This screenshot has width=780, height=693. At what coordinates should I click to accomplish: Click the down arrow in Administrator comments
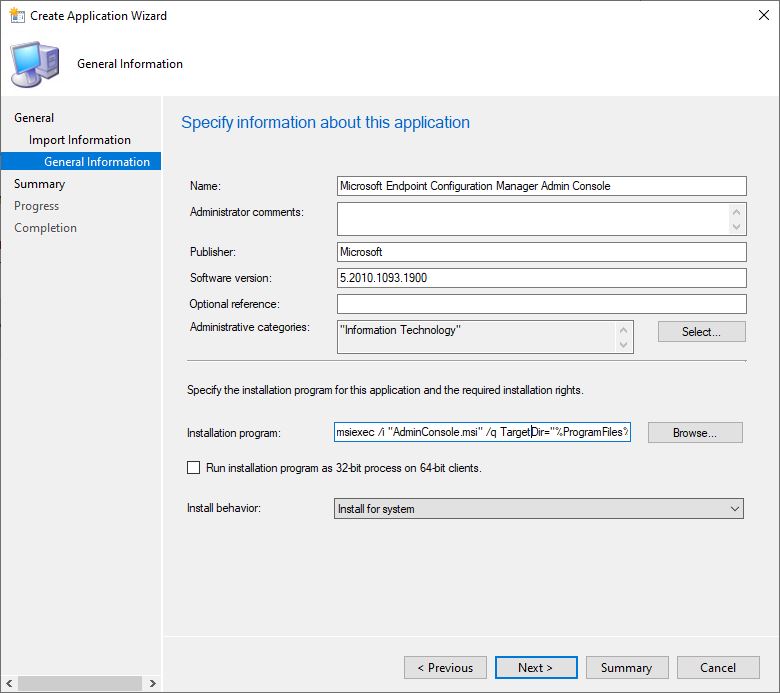(x=737, y=227)
